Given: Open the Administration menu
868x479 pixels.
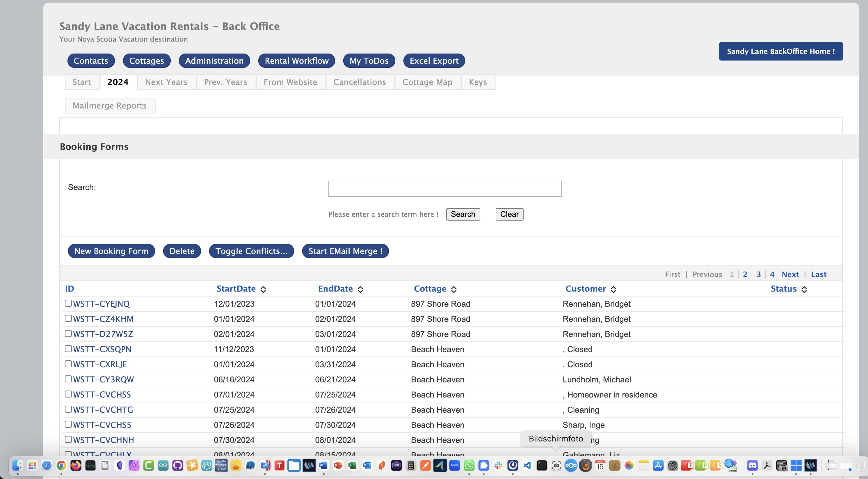Looking at the screenshot, I should [x=214, y=61].
